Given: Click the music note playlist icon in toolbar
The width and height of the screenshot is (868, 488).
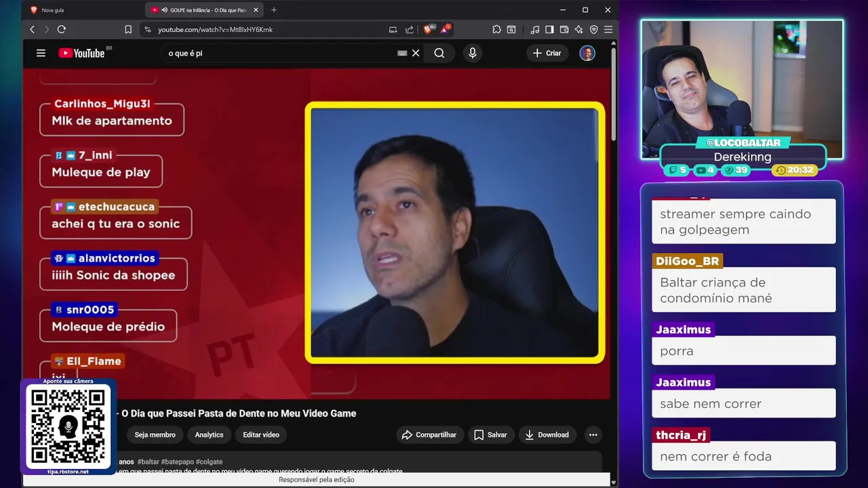Looking at the screenshot, I should (535, 29).
